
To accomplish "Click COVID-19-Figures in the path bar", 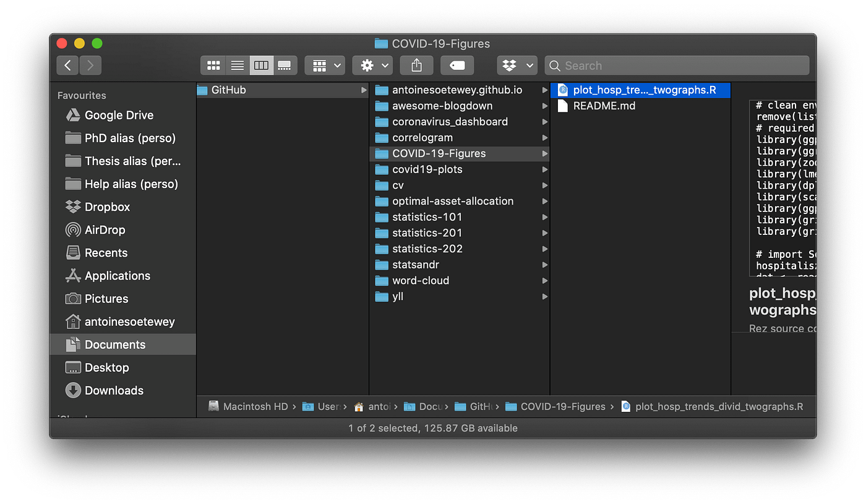I will click(555, 406).
